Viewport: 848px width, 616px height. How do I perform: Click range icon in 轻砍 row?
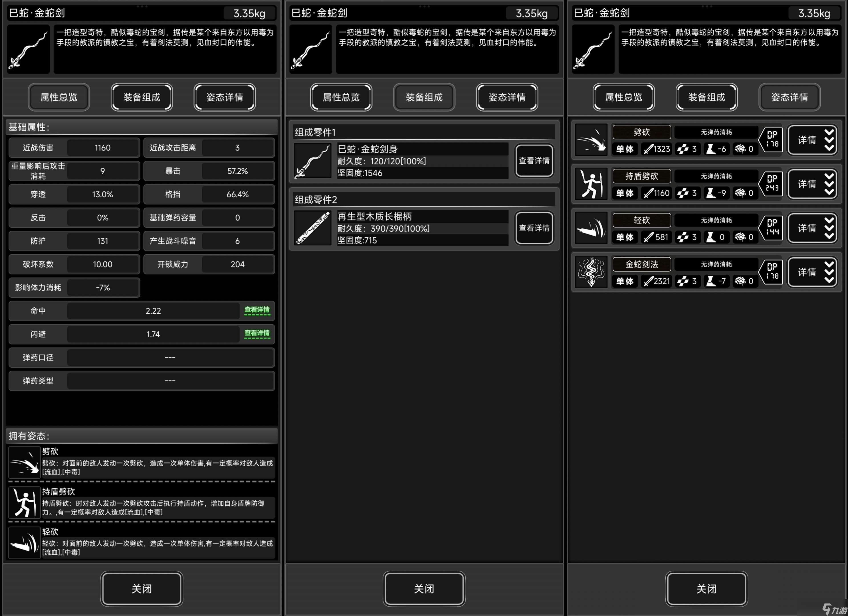click(x=683, y=237)
